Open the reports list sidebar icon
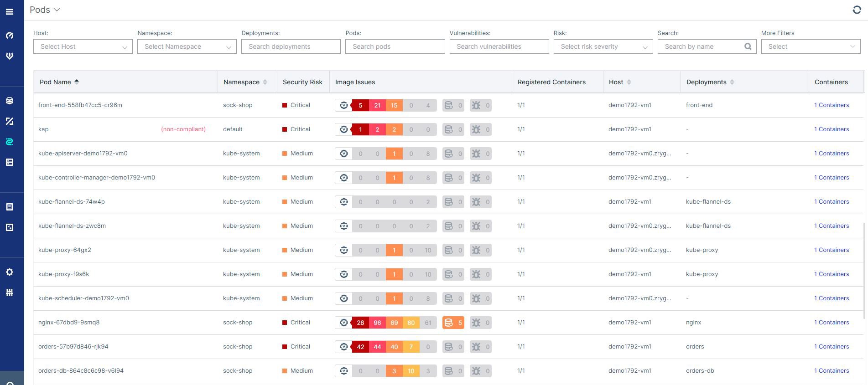This screenshot has width=868, height=385. [x=9, y=207]
